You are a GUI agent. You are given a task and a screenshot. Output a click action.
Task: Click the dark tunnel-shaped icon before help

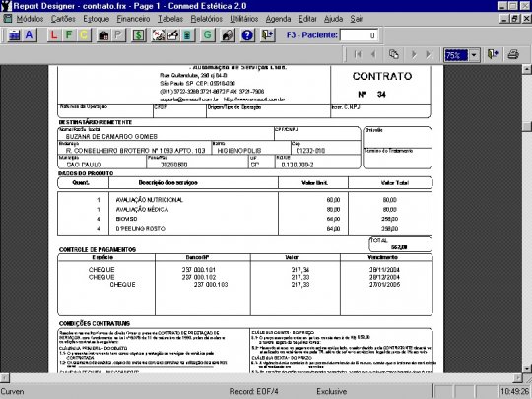pyautogui.click(x=228, y=34)
